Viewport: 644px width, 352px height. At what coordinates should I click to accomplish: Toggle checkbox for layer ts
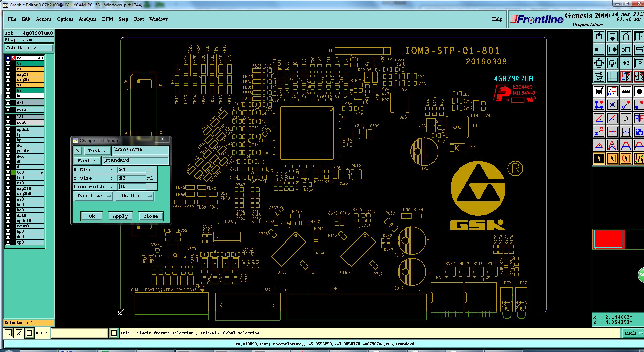8,63
